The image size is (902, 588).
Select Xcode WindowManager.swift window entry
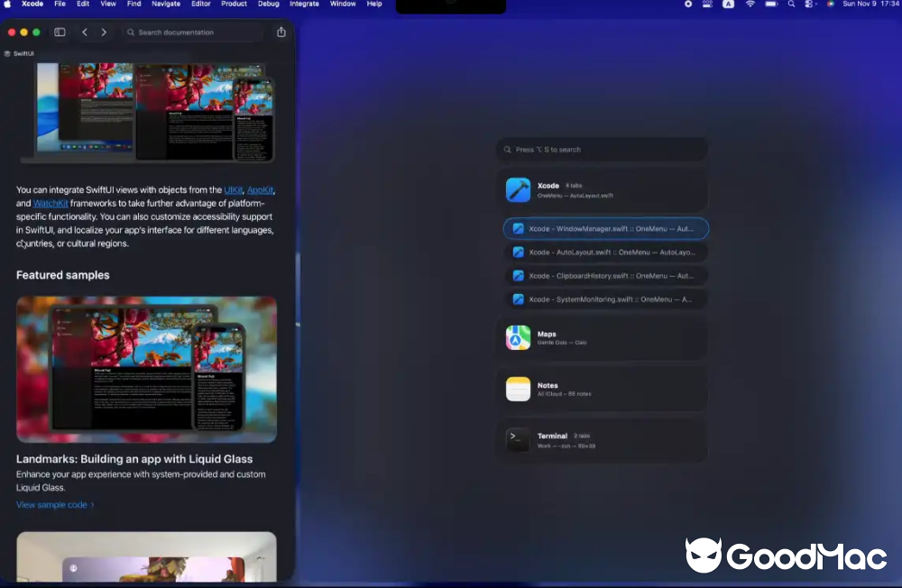606,228
